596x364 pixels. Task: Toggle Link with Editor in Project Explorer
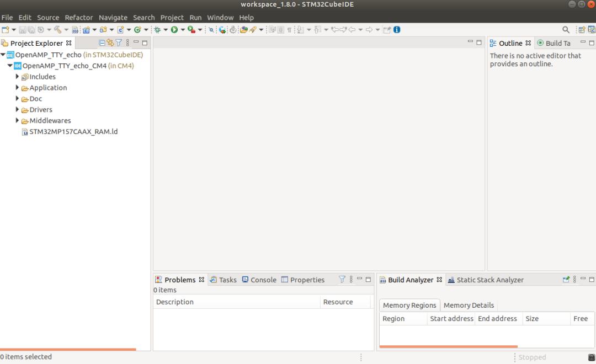click(110, 43)
